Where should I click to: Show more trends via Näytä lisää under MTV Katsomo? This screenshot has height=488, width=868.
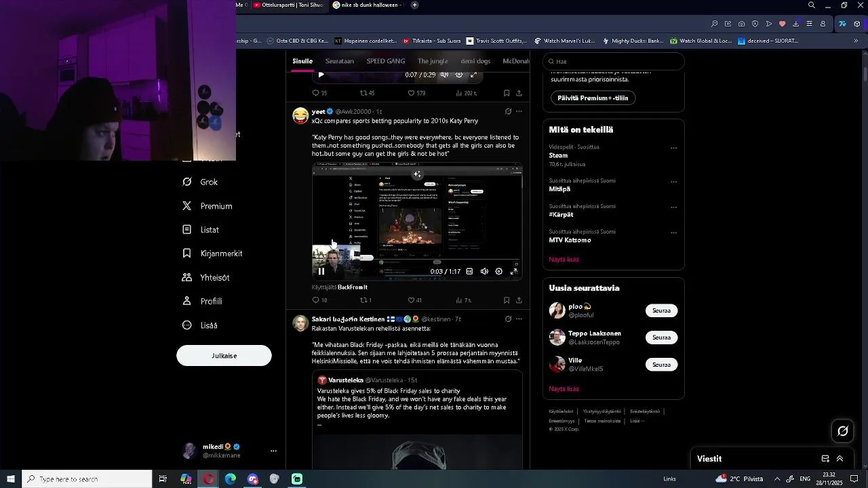pos(564,260)
